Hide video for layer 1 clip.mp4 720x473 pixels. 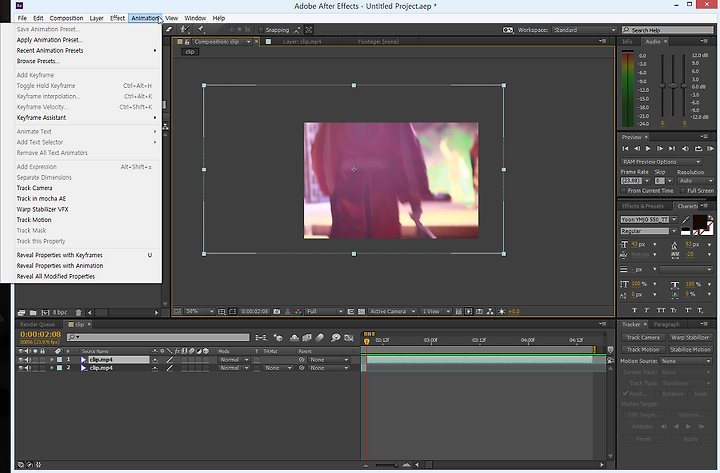tap(20, 360)
